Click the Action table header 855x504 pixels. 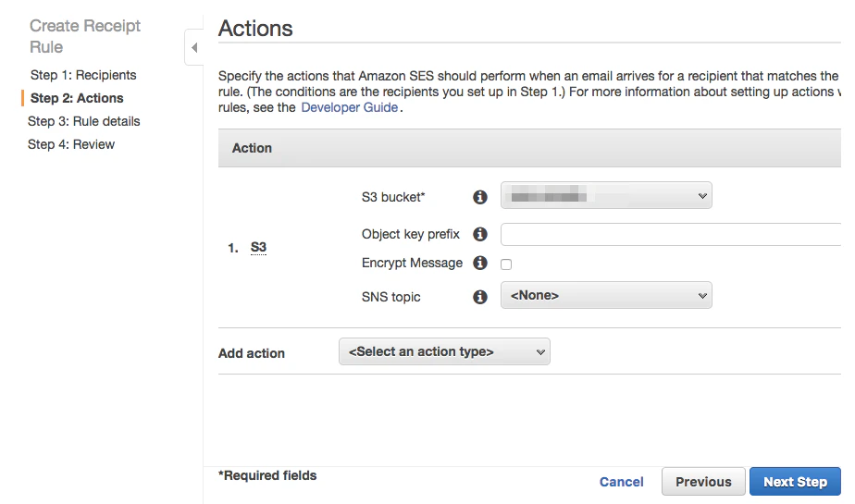click(x=252, y=148)
